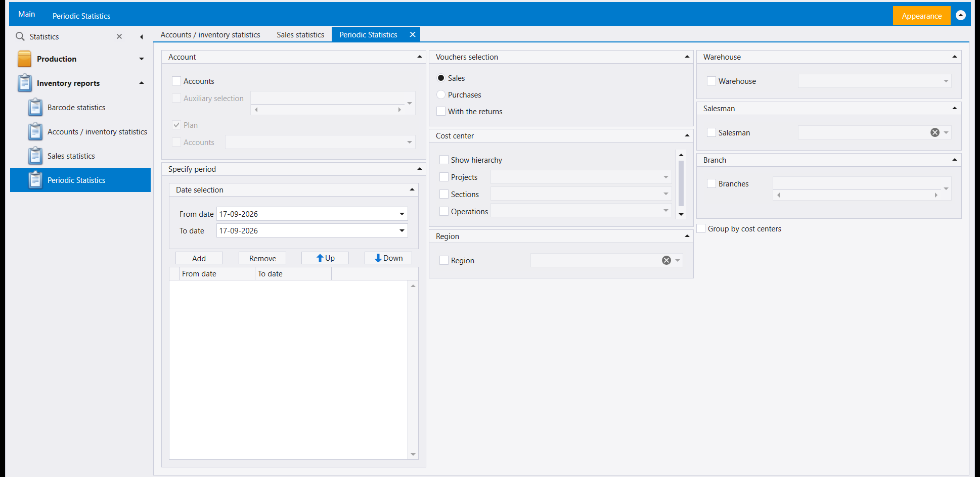
Task: Collapse the Cost center panel
Action: pos(687,135)
